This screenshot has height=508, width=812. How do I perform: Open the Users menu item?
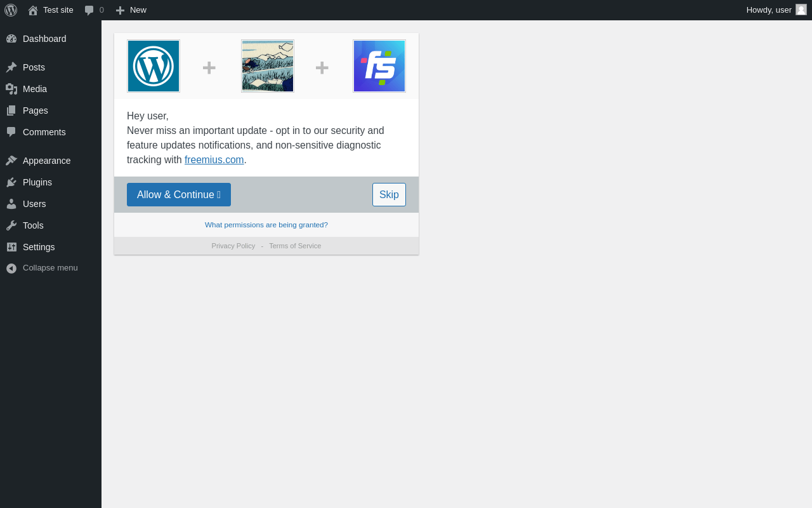pyautogui.click(x=34, y=204)
